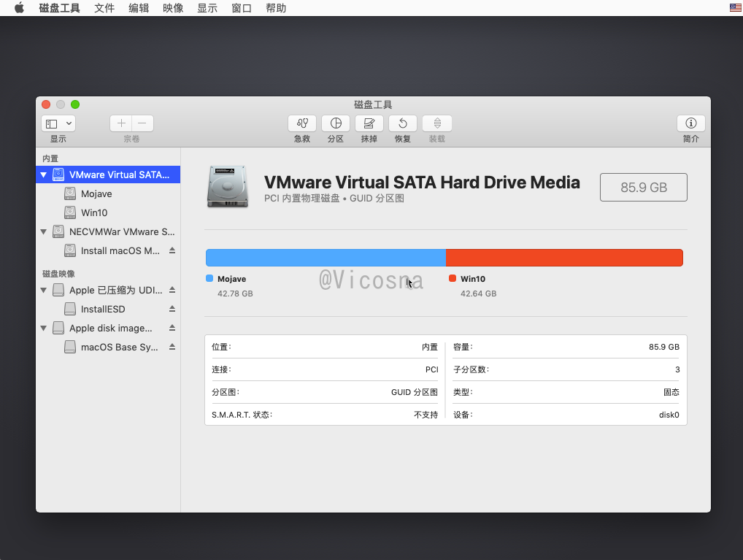743x560 pixels.
Task: Click the 85.9 GB capacity box
Action: [x=644, y=188]
